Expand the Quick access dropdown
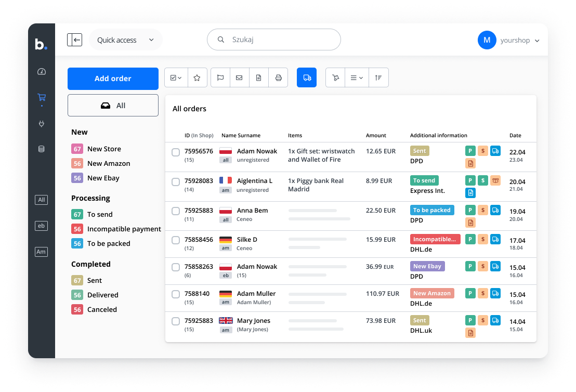 [125, 39]
